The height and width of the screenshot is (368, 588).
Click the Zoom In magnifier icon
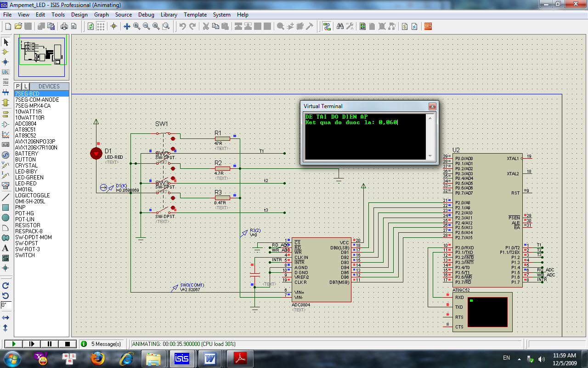136,26
